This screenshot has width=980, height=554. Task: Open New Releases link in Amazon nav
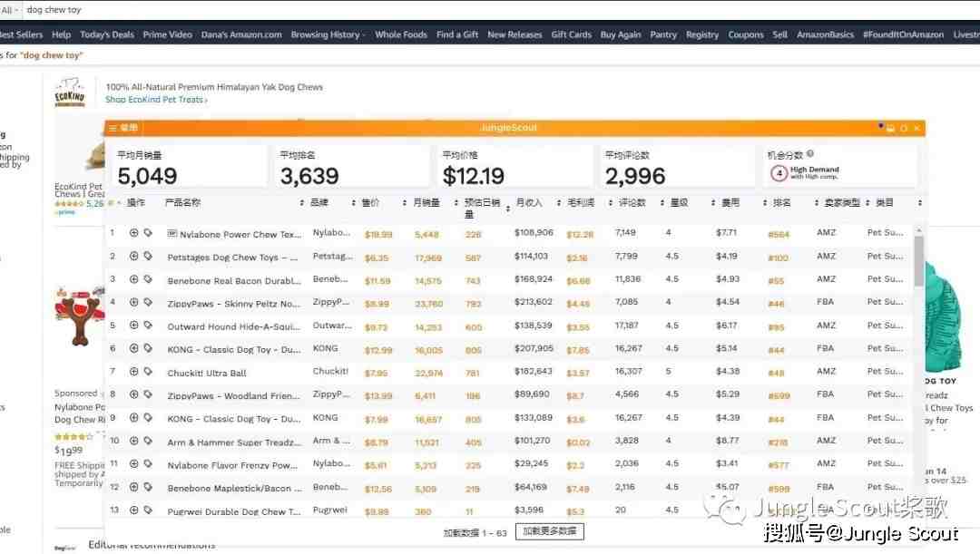pos(514,35)
